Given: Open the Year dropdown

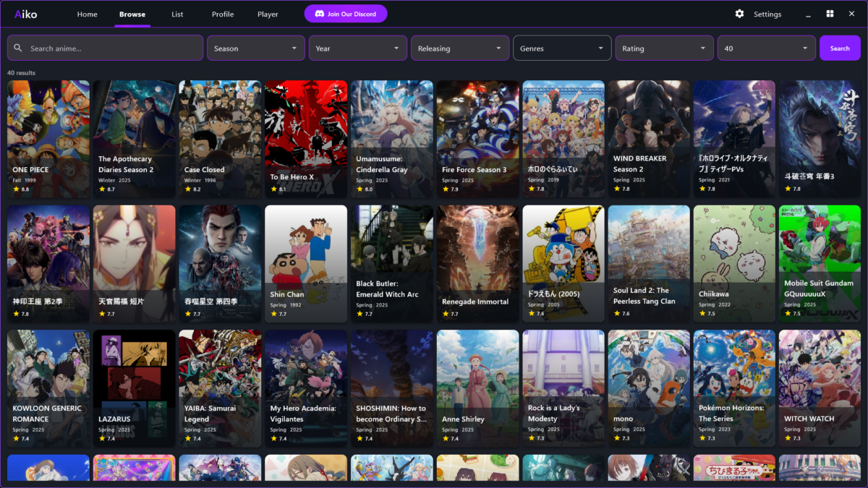Looking at the screenshot, I should [x=358, y=48].
